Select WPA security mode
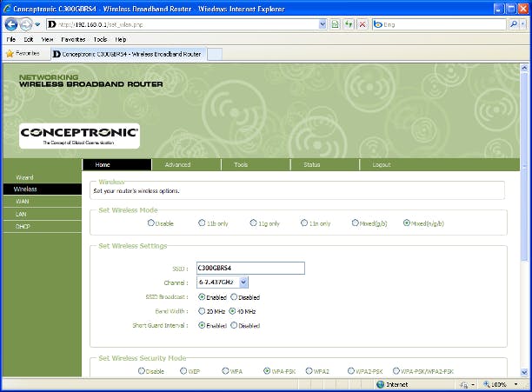532x392 pixels. point(225,371)
